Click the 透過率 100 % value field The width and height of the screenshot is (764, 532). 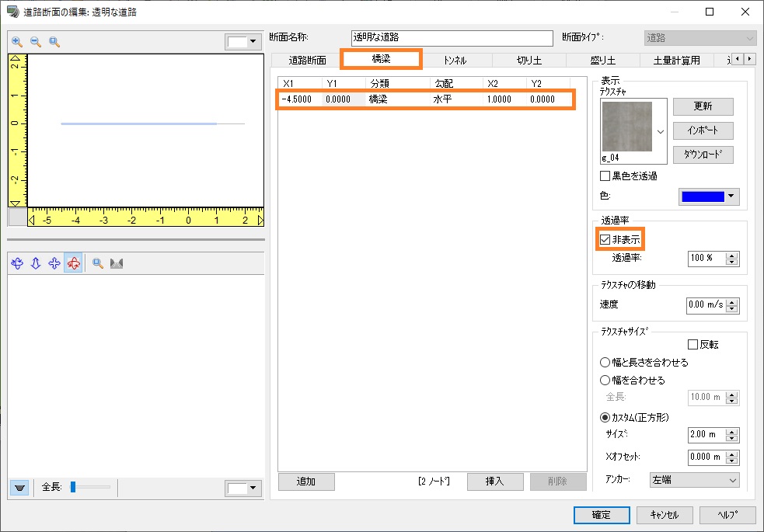pos(706,259)
